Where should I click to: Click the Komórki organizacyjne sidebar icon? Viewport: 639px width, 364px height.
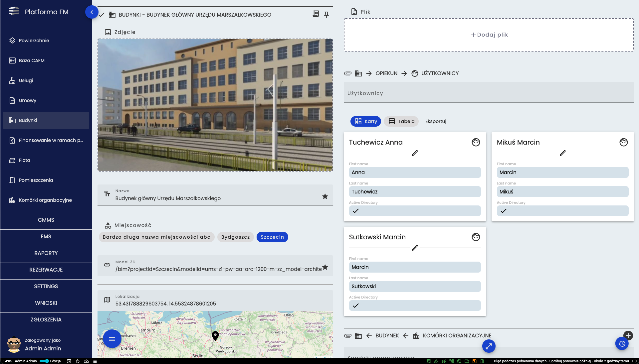coord(12,200)
